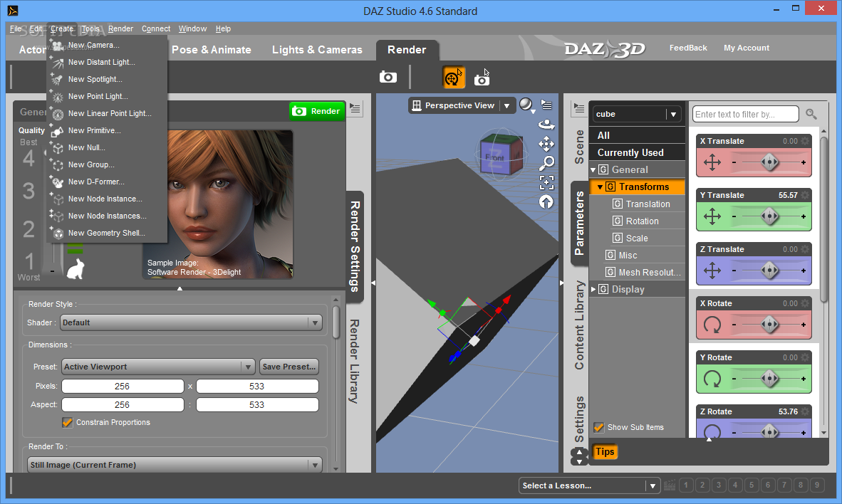Open the Perspective View dropdown arrow
842x504 pixels.
coord(506,106)
